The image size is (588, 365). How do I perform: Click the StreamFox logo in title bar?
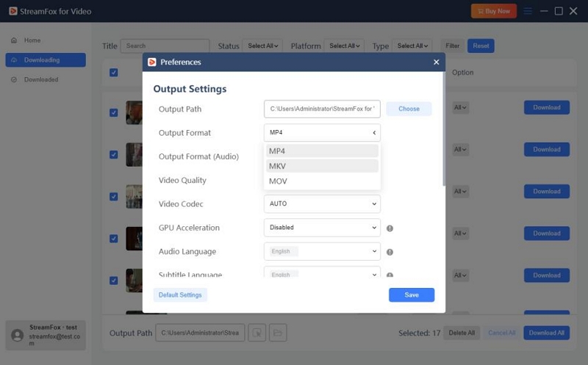pos(13,11)
